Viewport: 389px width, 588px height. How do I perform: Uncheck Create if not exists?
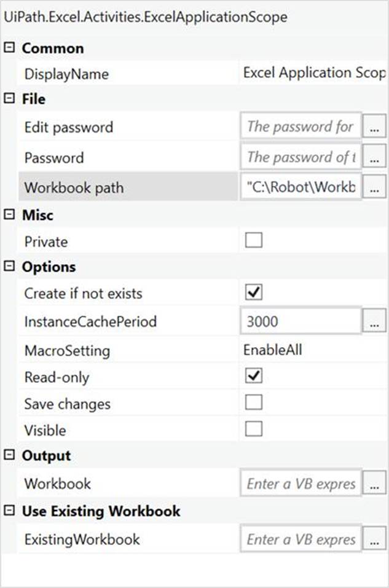pyautogui.click(x=254, y=293)
